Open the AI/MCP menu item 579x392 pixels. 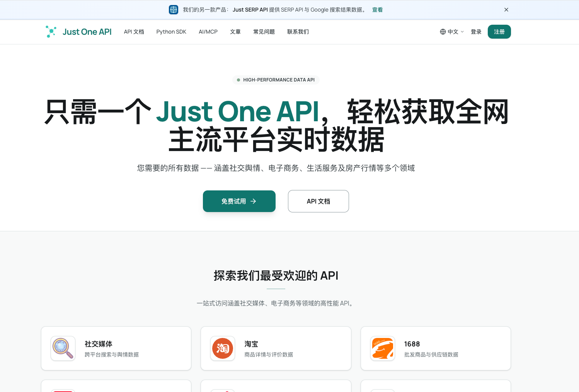click(x=208, y=32)
